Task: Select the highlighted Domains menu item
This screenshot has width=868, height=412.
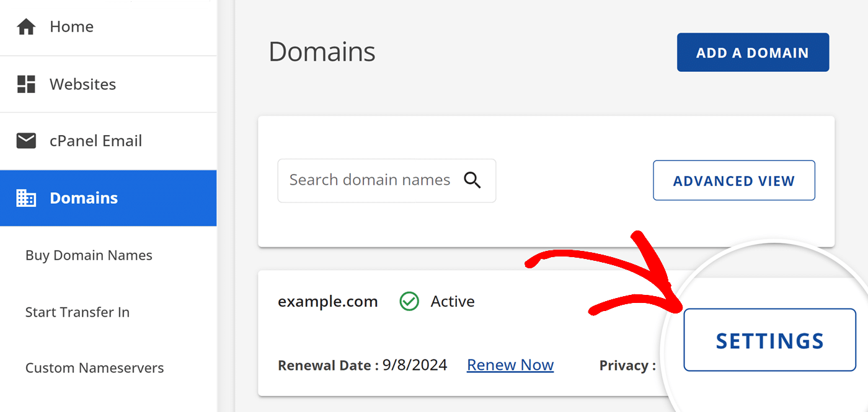Action: point(84,198)
